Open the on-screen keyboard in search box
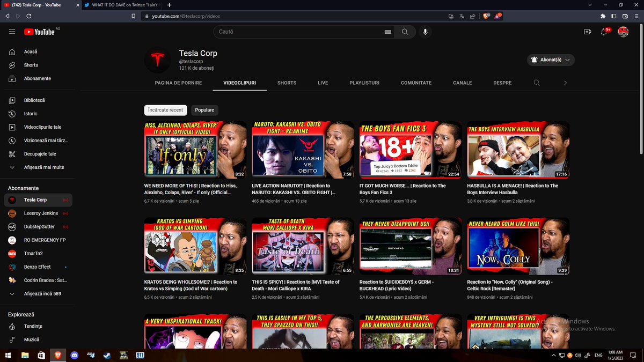This screenshot has height=362, width=644. coord(388,32)
